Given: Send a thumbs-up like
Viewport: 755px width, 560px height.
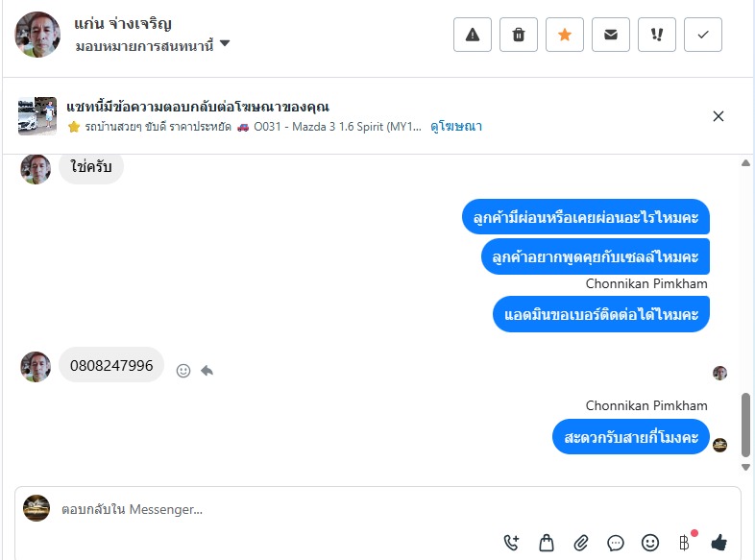Looking at the screenshot, I should tap(718, 543).
